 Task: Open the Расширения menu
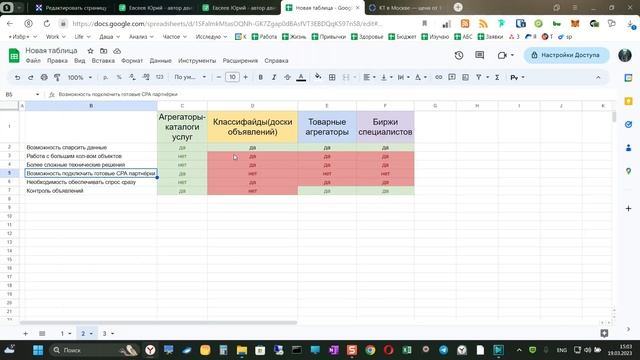[240, 60]
